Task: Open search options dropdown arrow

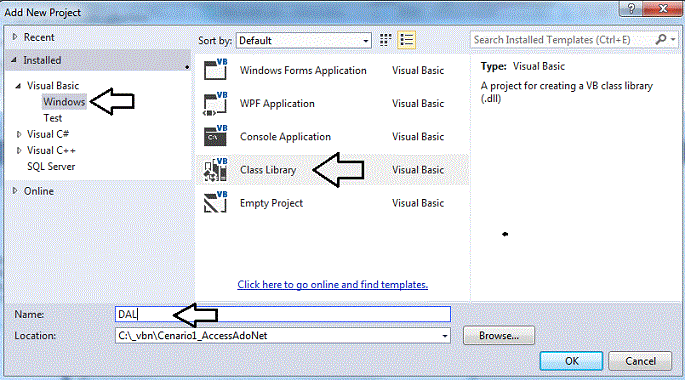Action: point(673,39)
